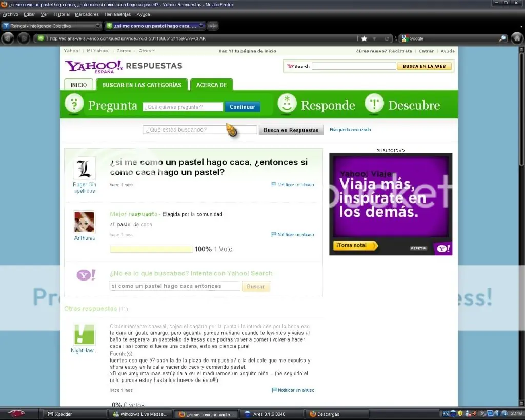The height and width of the screenshot is (420, 525).
Task: Click the Pregunta question mark icon
Action: click(74, 104)
